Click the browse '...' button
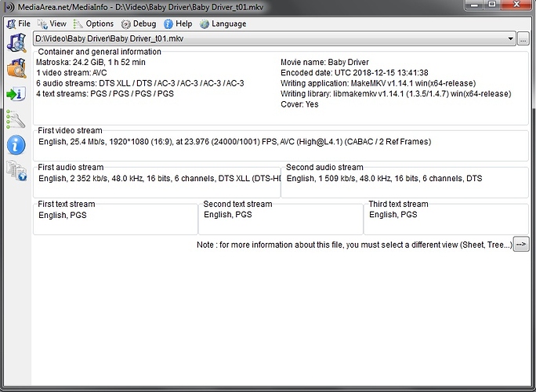This screenshot has height=392, width=536. click(523, 38)
